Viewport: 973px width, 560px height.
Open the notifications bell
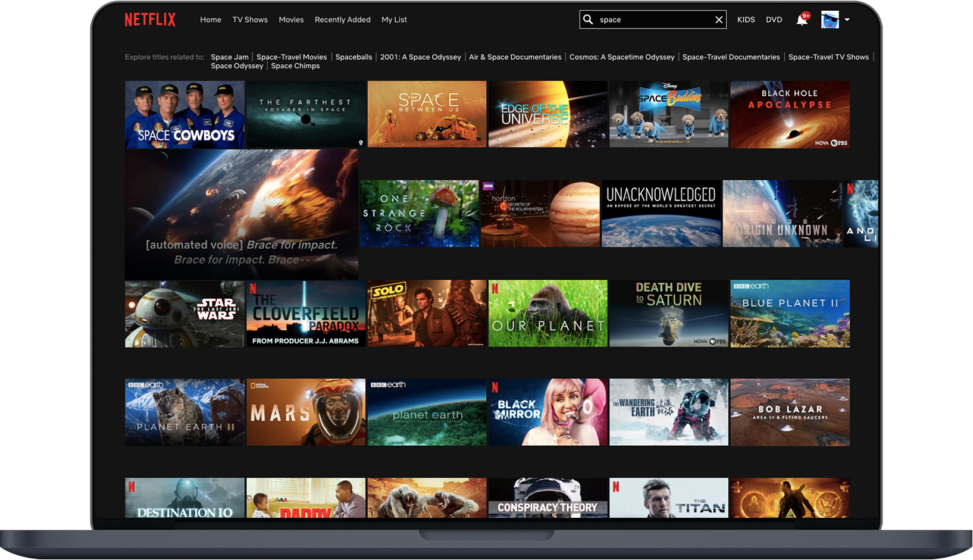(x=800, y=19)
